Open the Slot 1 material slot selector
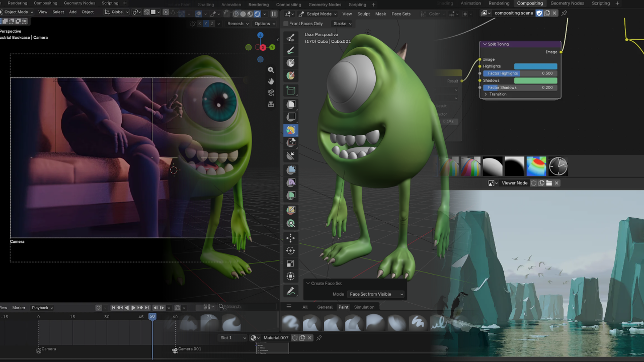 [233, 338]
